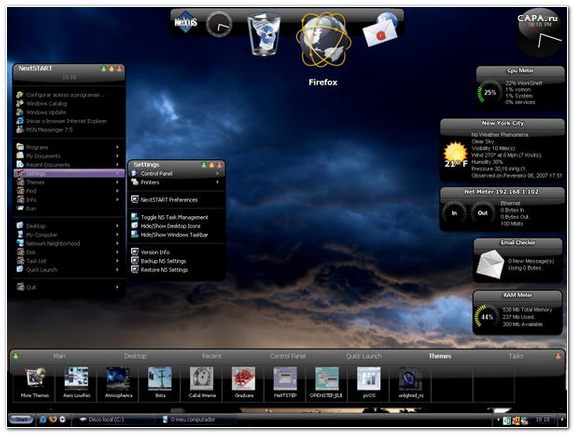Image resolution: width=574 pixels, height=434 pixels.
Task: Expand the Programs submenu arrow
Action: click(x=117, y=147)
